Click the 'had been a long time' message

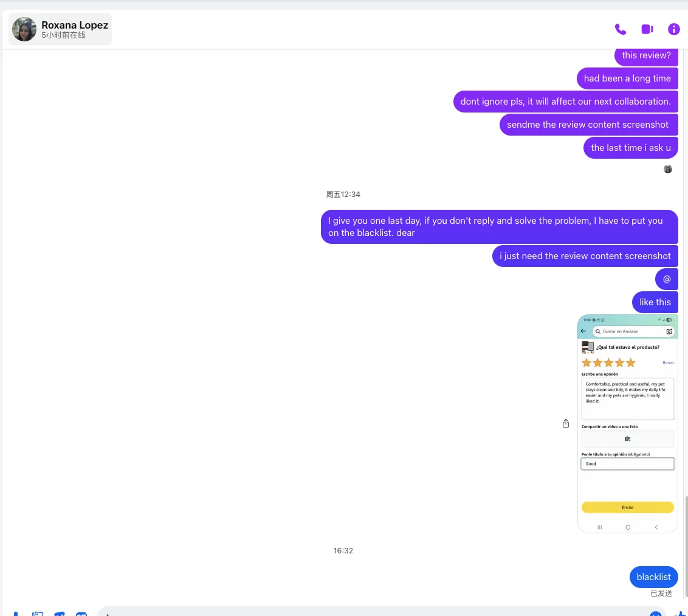pyautogui.click(x=627, y=78)
